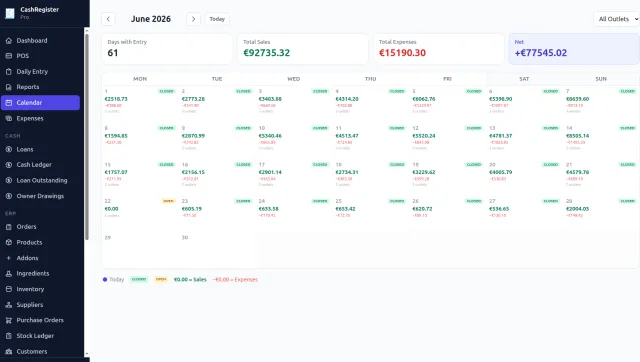
Task: Click June 26 sales €620.72
Action: (422, 209)
